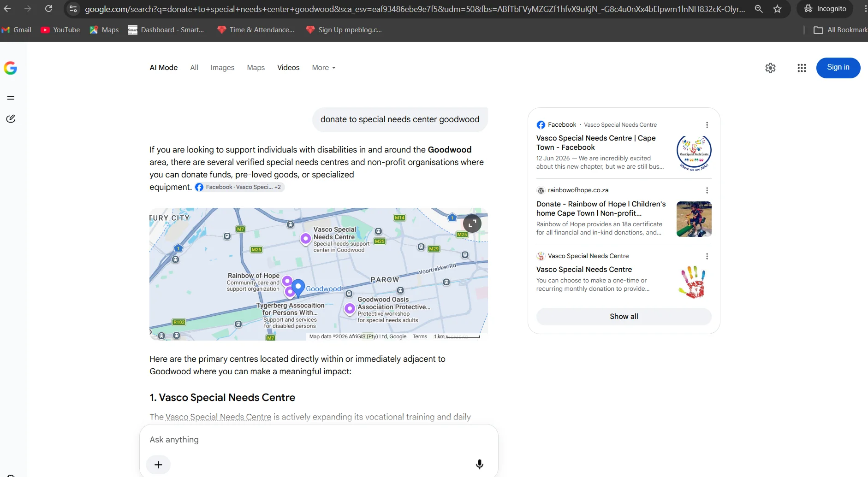
Task: Click the zoom magnifier icon in address bar
Action: pos(758,9)
